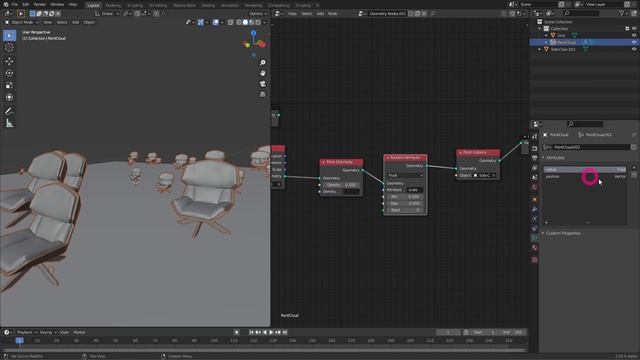Viewport: 640px width, 360px height.
Task: Adjust Max value in Random Attribute node
Action: 405,203
